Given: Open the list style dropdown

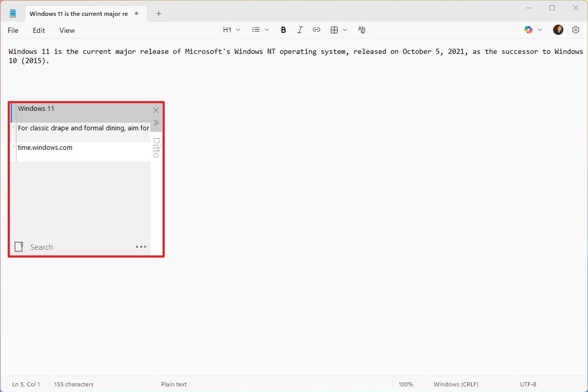Looking at the screenshot, I should [x=260, y=30].
